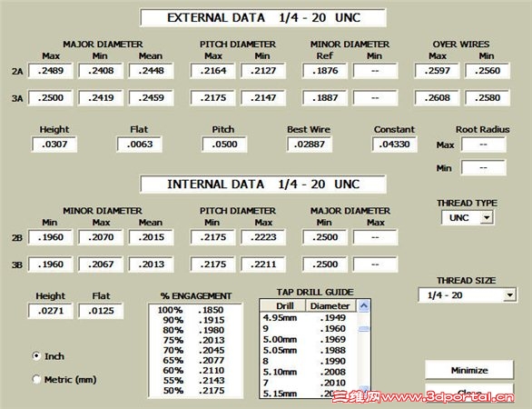Click the 2B minor diameter mean field .2015
532x409 pixels.
tap(151, 237)
